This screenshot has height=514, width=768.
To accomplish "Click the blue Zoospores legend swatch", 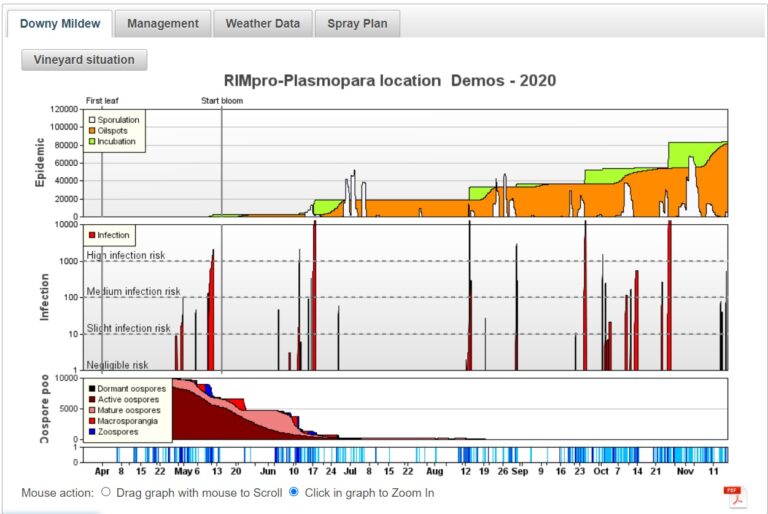I will (x=92, y=432).
